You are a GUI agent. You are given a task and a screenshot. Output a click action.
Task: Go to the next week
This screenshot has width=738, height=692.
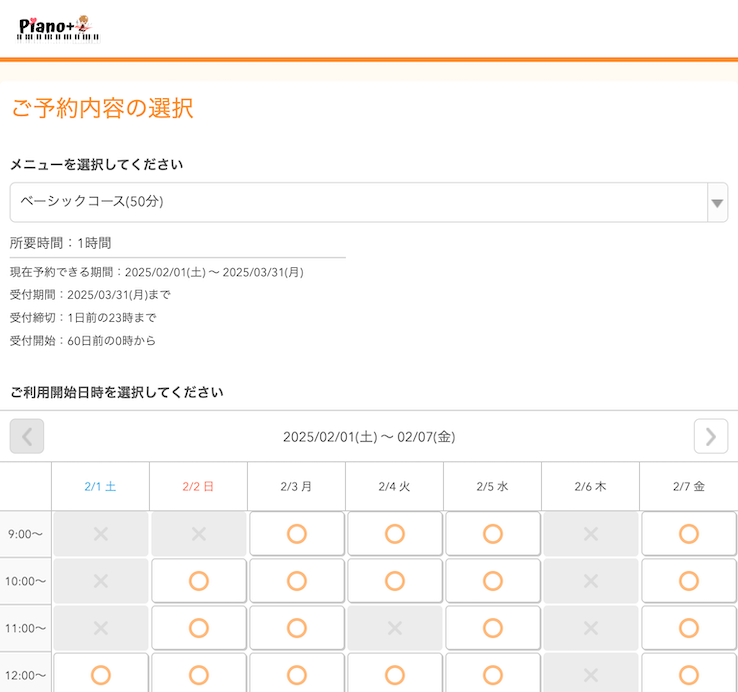(711, 436)
